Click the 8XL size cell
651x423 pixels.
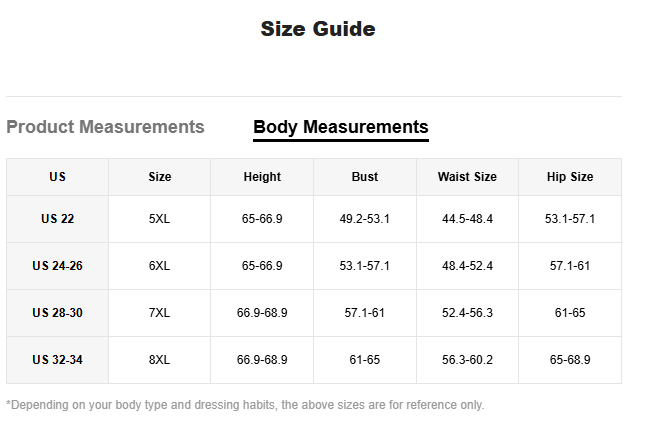point(160,360)
